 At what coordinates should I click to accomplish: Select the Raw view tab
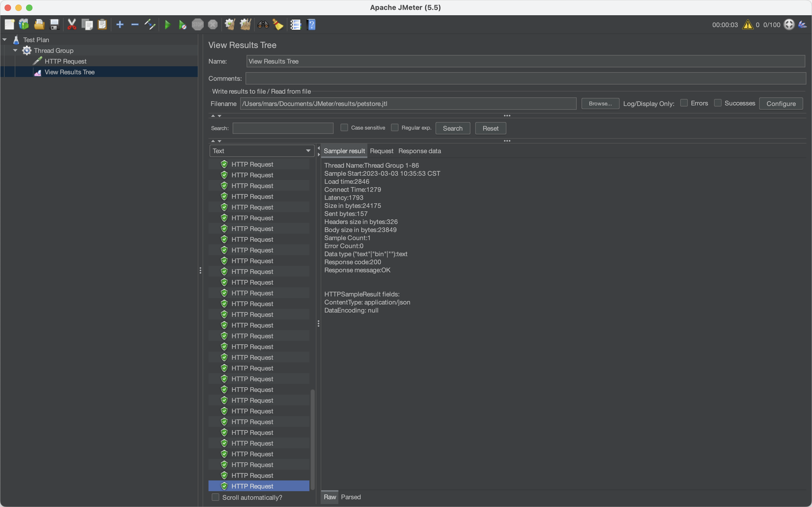330,497
